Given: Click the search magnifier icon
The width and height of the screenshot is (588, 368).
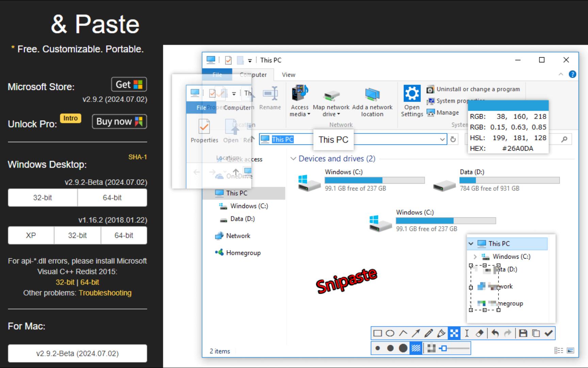Looking at the screenshot, I should tap(564, 139).
